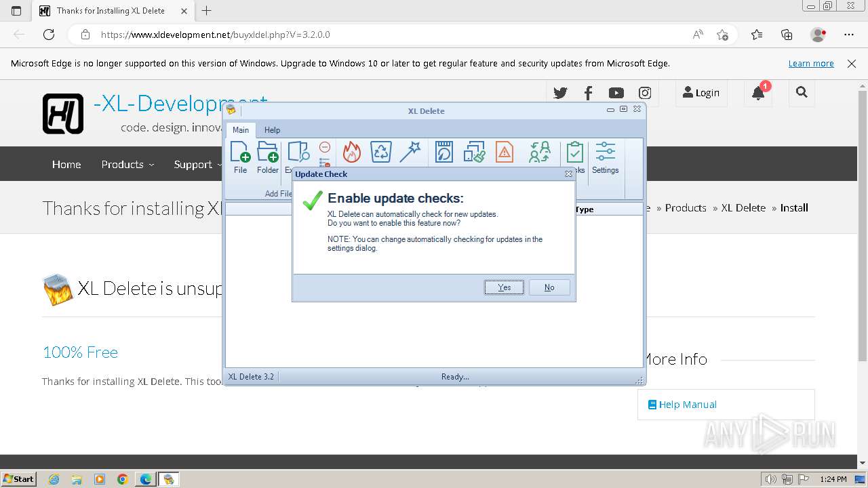Click the taskbar volume speaker icon

click(x=770, y=479)
